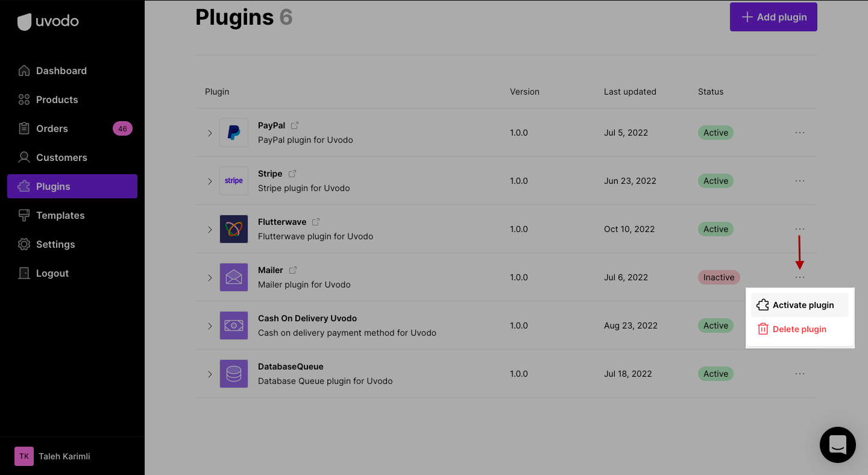Open three-dot menu for PayPal row

(x=800, y=133)
